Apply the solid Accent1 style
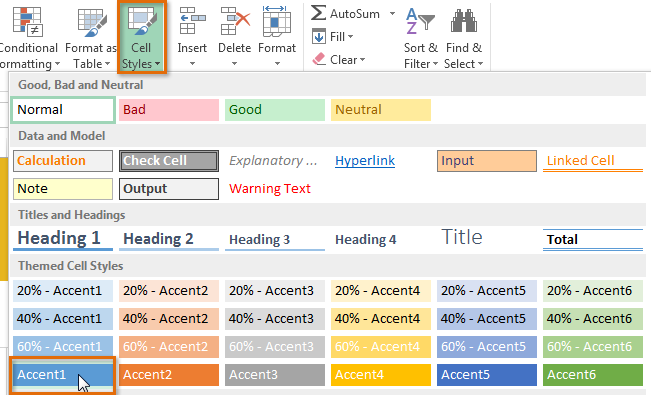The width and height of the screenshot is (651, 395). pos(63,375)
